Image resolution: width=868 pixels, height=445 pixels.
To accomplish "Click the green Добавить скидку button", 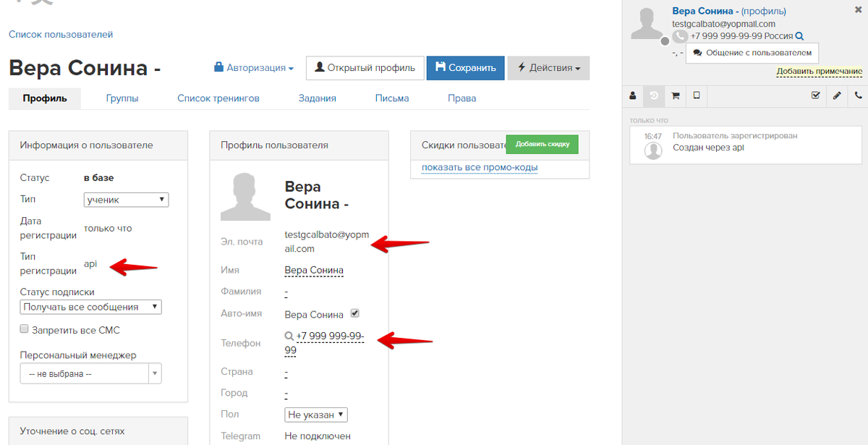I will [x=542, y=144].
